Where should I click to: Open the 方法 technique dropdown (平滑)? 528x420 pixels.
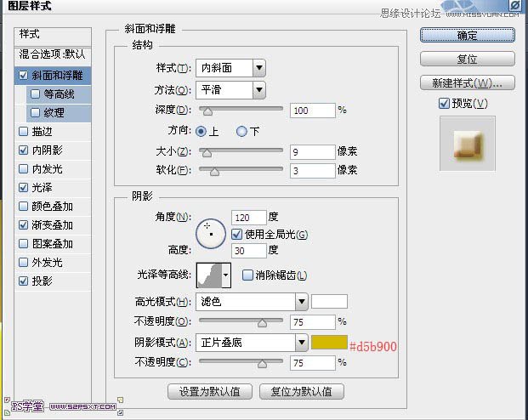[230, 90]
